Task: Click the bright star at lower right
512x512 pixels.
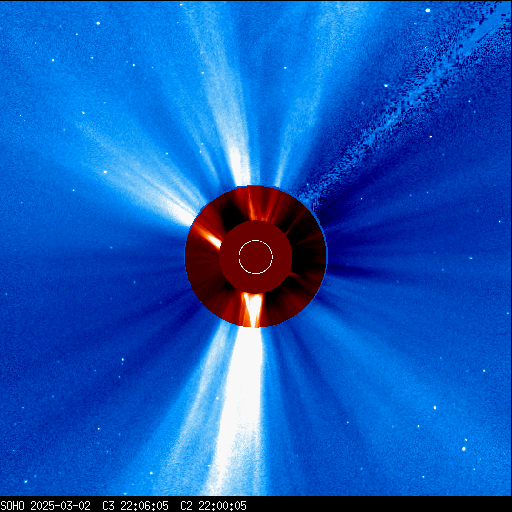Action: [x=463, y=449]
